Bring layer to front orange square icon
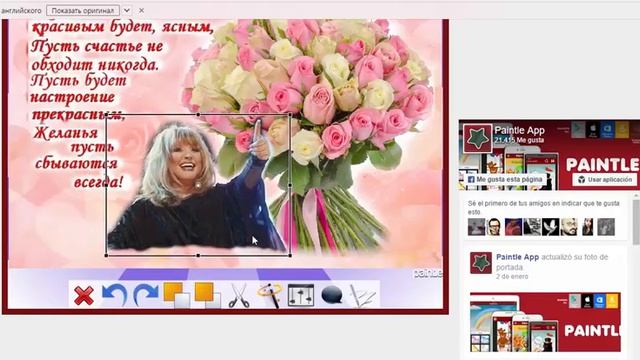The height and width of the screenshot is (360, 640). click(177, 295)
